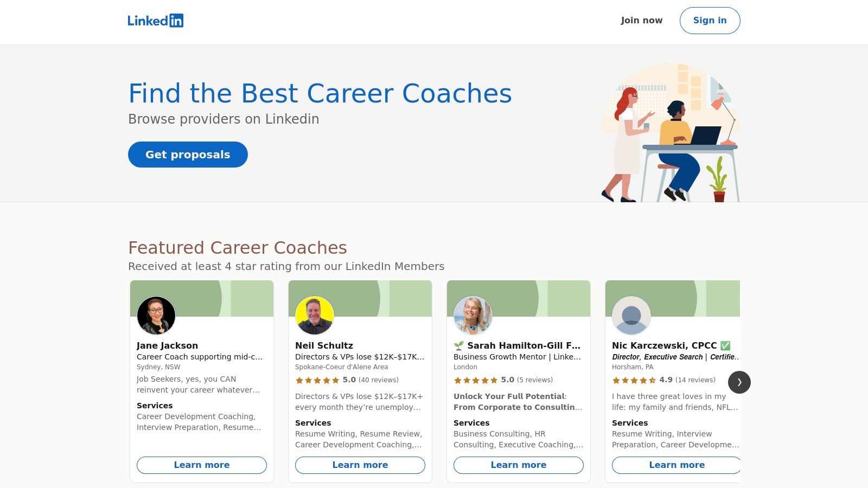Viewport: 868px width, 488px height.
Task: Click the green checkmark by Nic Karczewski's name
Action: click(725, 345)
